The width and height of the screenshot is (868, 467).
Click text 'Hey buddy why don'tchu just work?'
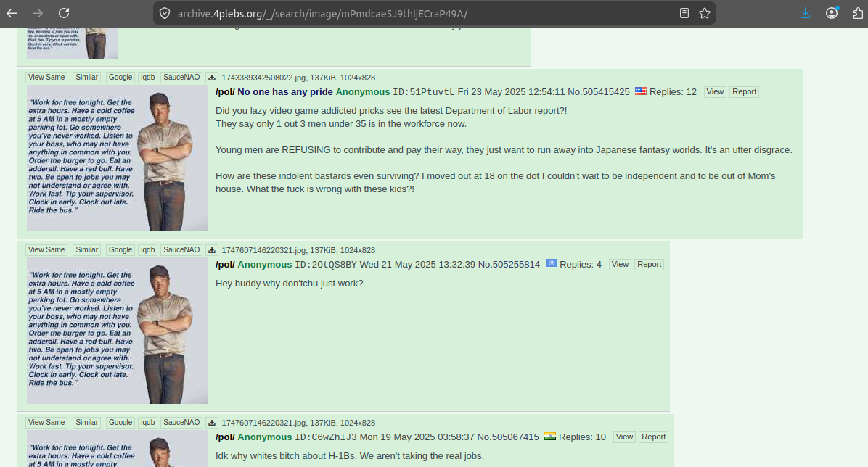[289, 284]
